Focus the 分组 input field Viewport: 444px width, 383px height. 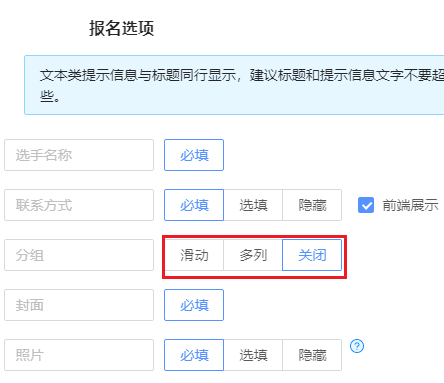(79, 255)
